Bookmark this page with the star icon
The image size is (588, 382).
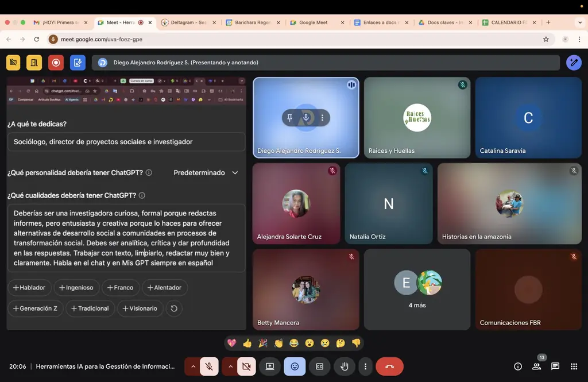pos(546,39)
